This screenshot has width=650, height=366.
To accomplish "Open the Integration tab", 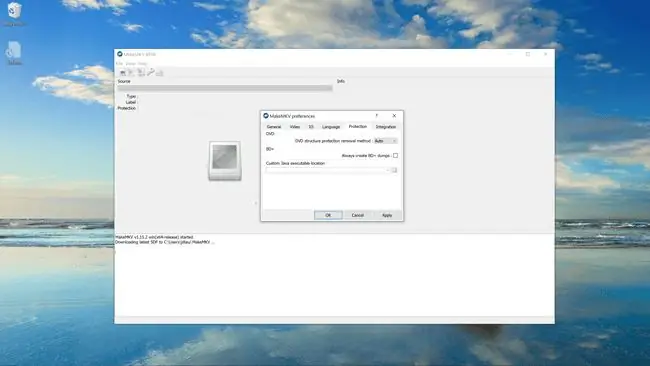I will tap(386, 127).
